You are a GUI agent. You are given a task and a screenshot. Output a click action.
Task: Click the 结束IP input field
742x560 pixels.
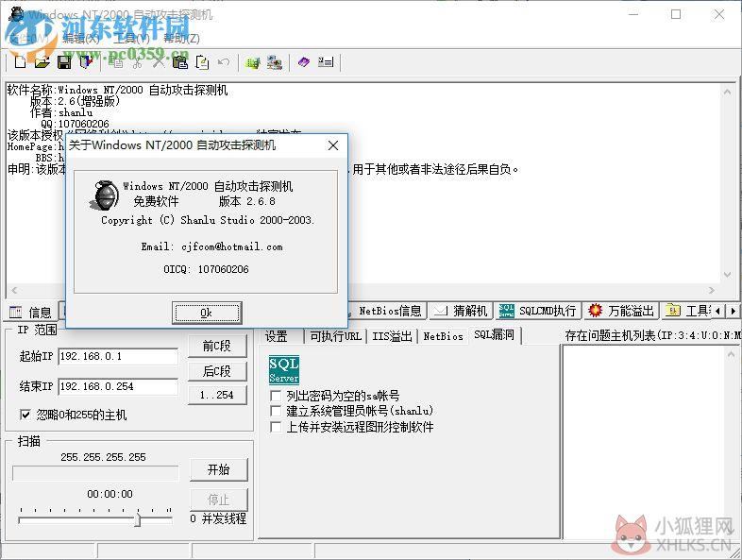click(x=118, y=387)
